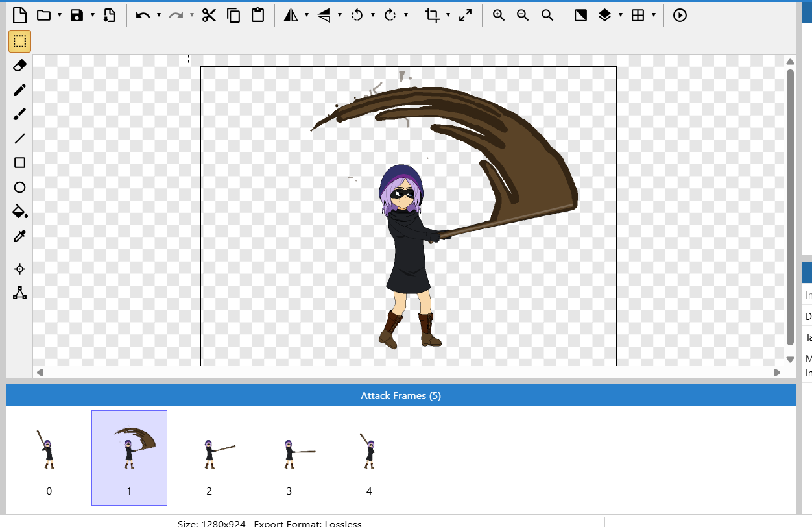Select the Rectangle shape tool

point(19,163)
